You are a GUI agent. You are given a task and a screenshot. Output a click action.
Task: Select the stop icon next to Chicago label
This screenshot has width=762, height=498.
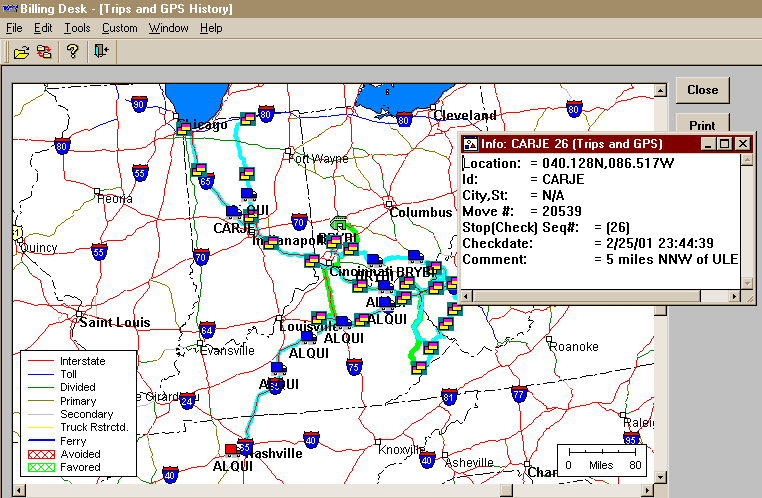[x=184, y=128]
